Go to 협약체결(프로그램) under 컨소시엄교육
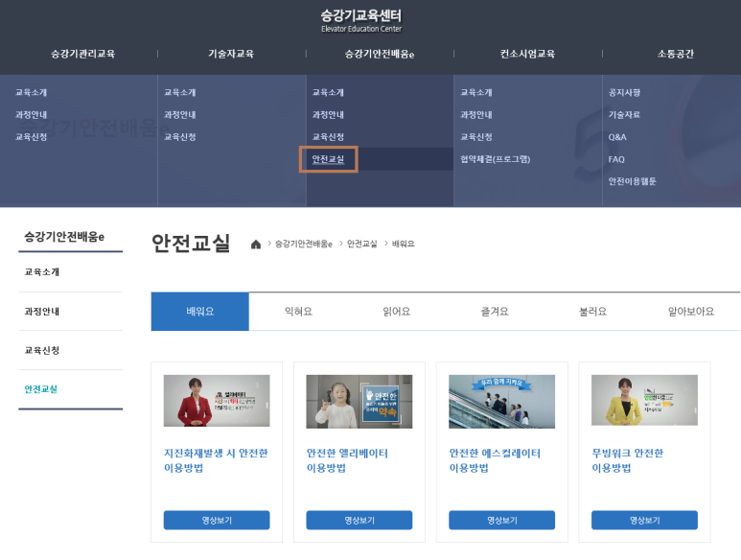 tap(495, 159)
